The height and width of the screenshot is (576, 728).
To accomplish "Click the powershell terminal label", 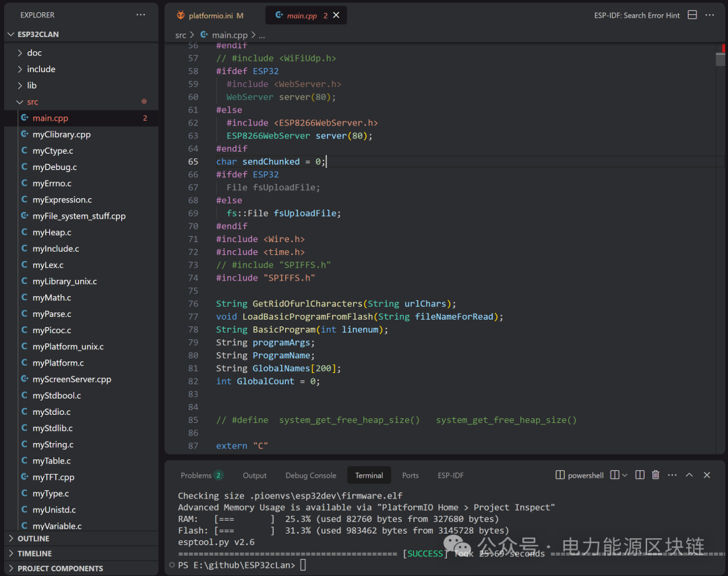I will 586,476.
